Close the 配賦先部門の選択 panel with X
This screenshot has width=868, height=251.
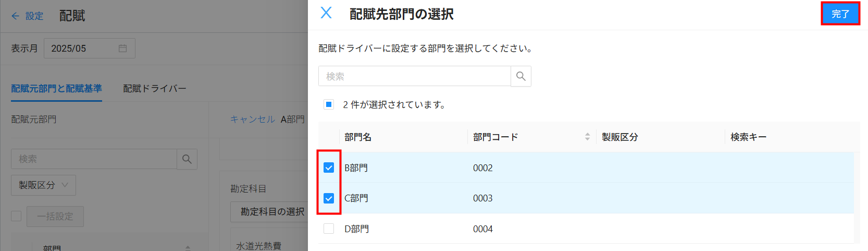tap(326, 13)
